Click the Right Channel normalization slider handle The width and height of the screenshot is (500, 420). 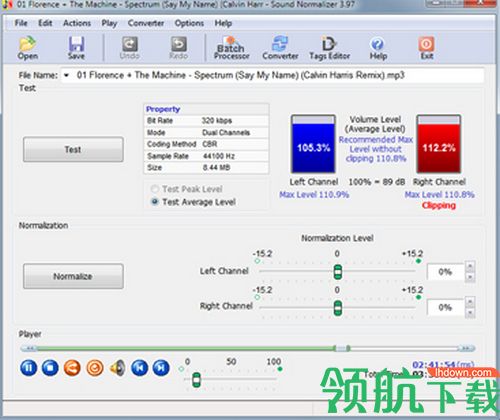pyautogui.click(x=338, y=308)
